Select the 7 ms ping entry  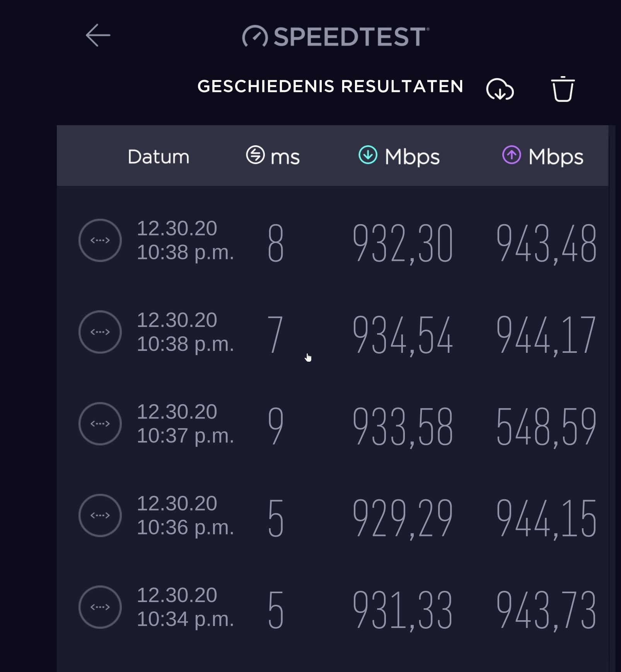click(x=275, y=334)
